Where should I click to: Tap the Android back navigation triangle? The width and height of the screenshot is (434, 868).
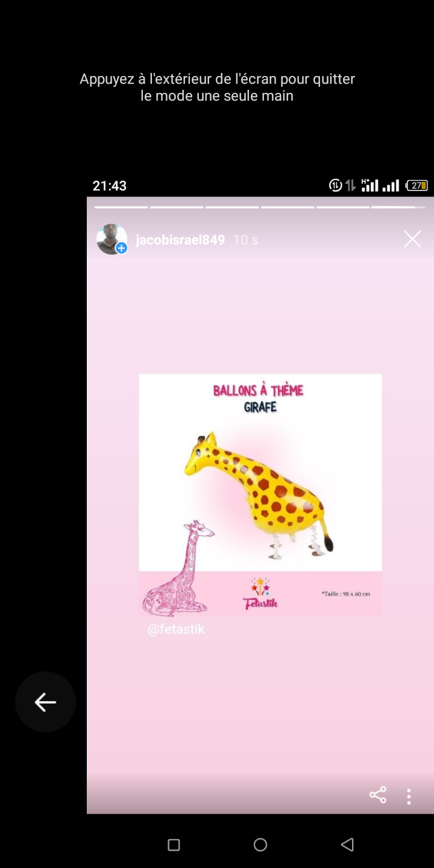coord(347,845)
